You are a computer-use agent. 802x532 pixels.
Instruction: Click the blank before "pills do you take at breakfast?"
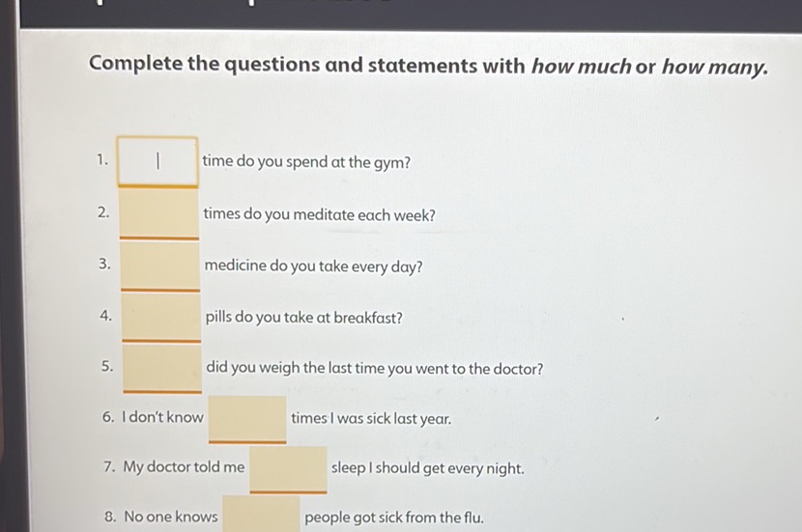(161, 317)
